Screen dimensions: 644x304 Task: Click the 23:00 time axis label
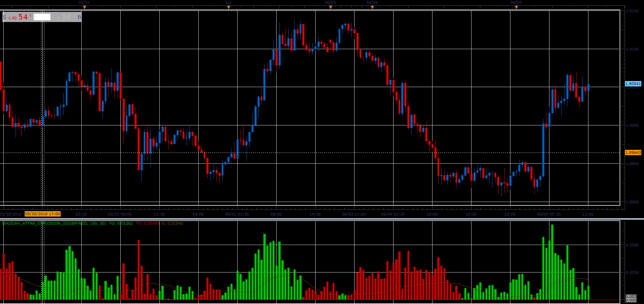(510, 214)
